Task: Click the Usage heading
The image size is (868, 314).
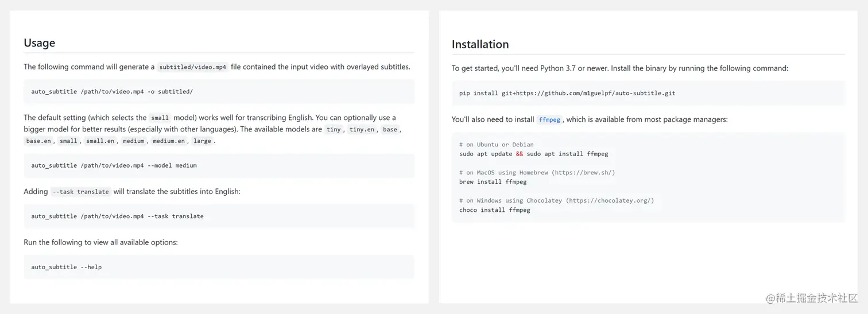Action: click(x=39, y=42)
